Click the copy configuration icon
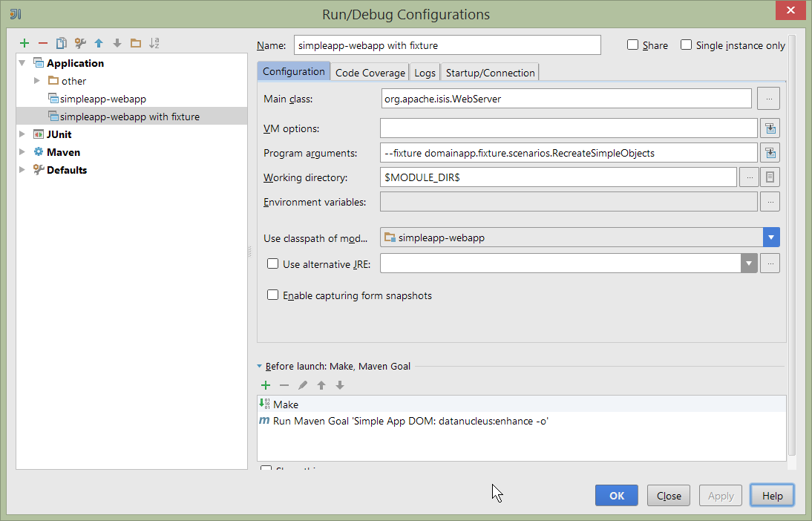The image size is (812, 521). [62, 43]
